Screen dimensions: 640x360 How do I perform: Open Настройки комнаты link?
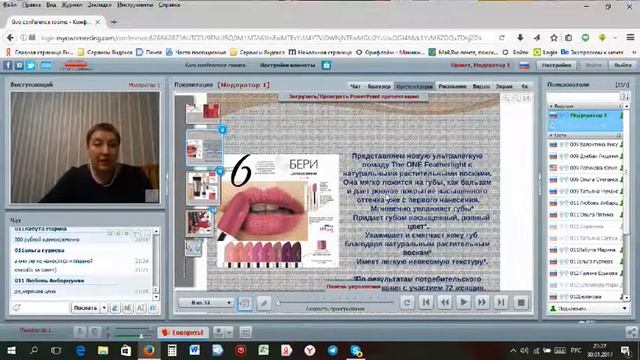point(287,65)
